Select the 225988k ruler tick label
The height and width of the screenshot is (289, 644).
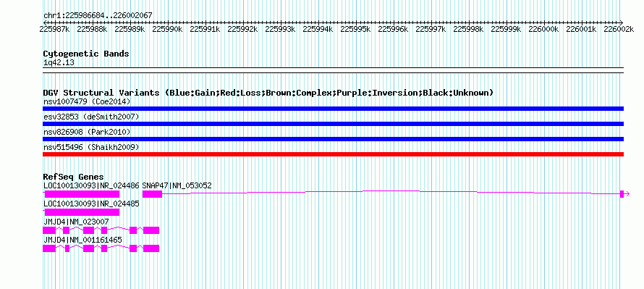tap(92, 29)
